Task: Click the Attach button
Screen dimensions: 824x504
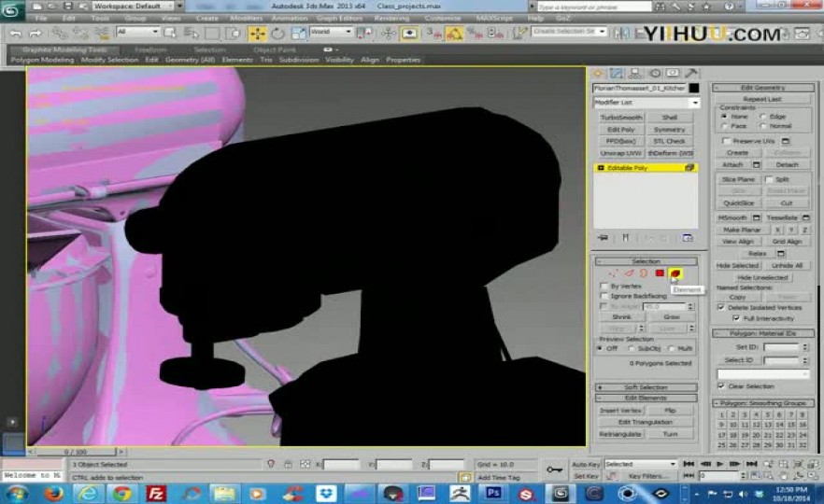Action: 732,165
